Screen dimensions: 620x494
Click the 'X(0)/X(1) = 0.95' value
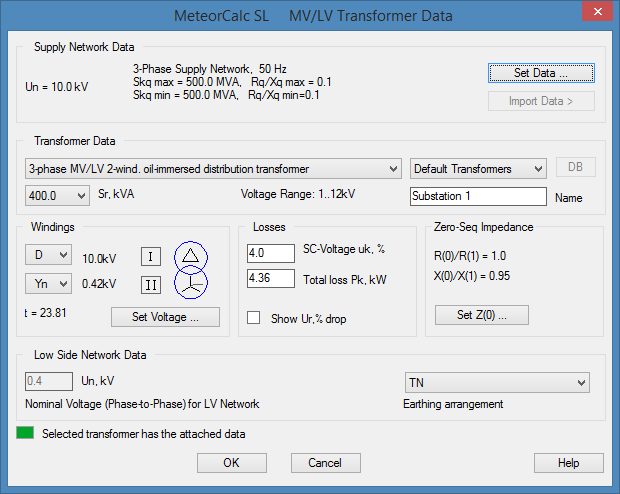coord(472,276)
